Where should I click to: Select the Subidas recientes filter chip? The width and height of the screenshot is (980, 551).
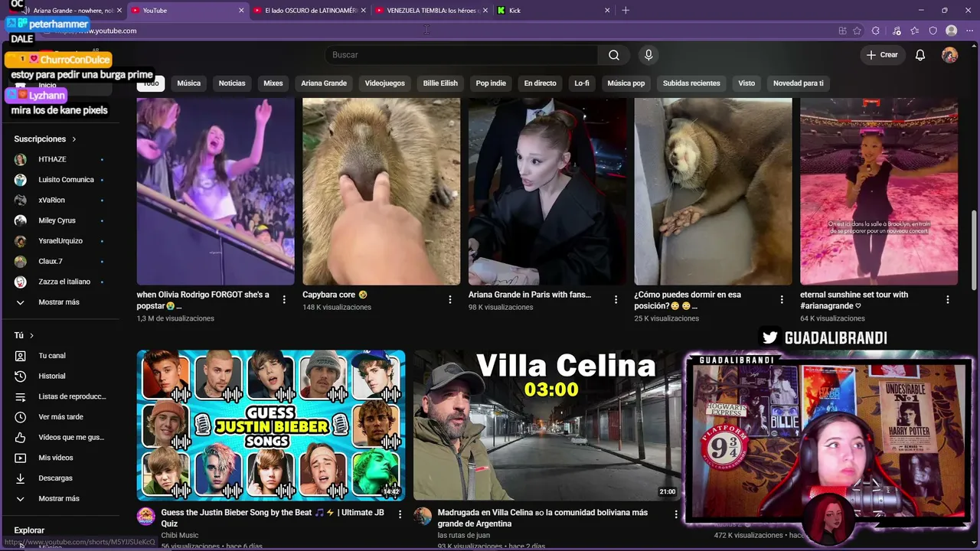[x=691, y=83]
